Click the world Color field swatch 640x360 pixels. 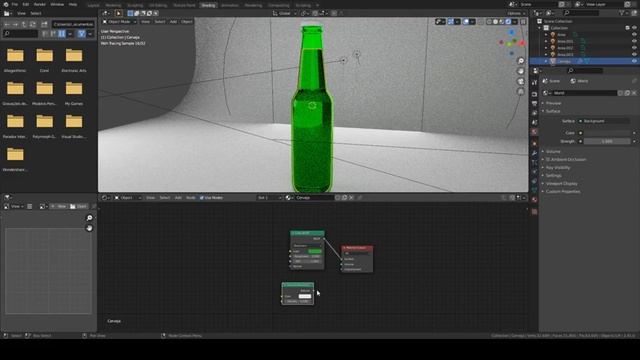tap(607, 133)
